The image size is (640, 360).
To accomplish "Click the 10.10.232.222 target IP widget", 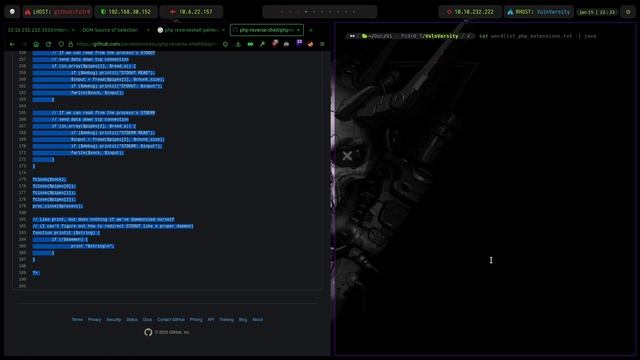I will tap(470, 12).
